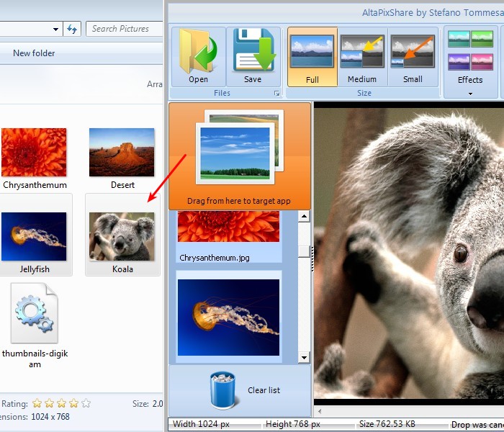Click the Drag from here to target app panel
This screenshot has height=432, width=504.
click(240, 156)
